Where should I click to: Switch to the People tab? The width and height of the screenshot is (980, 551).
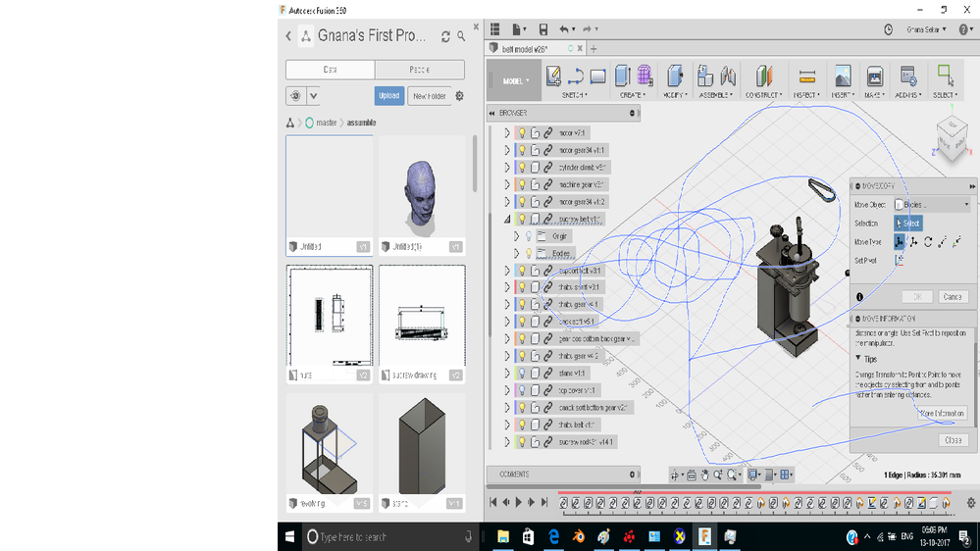[x=419, y=70]
